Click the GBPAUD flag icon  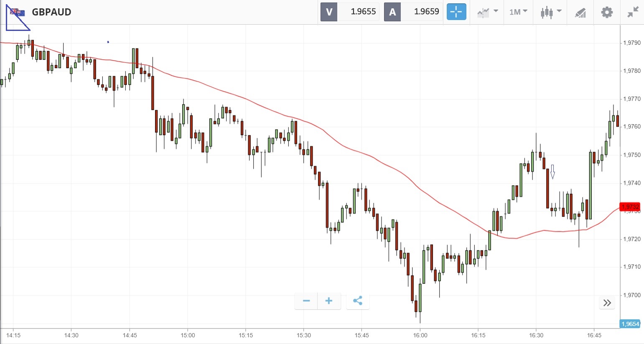[18, 12]
